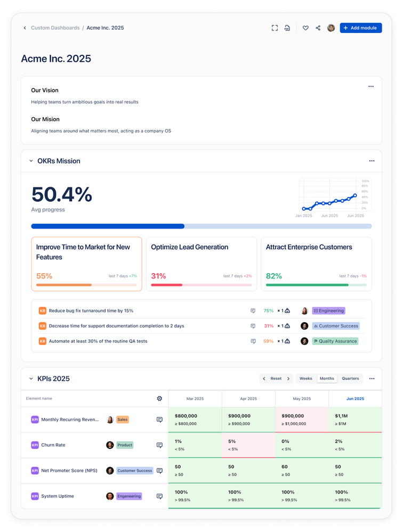The image size is (403, 532).
Task: Open comments for Churn Rate KPI
Action: 159,445
